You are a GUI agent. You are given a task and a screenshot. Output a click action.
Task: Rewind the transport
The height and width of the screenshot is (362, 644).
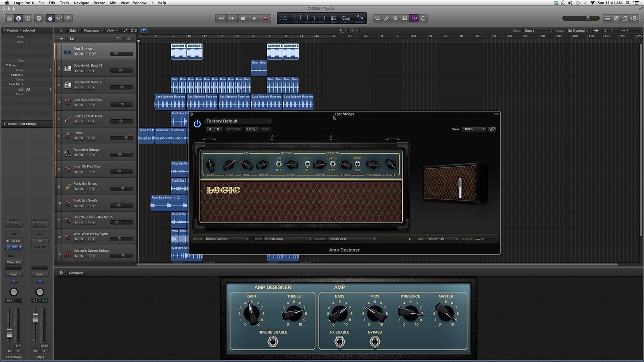(x=221, y=18)
